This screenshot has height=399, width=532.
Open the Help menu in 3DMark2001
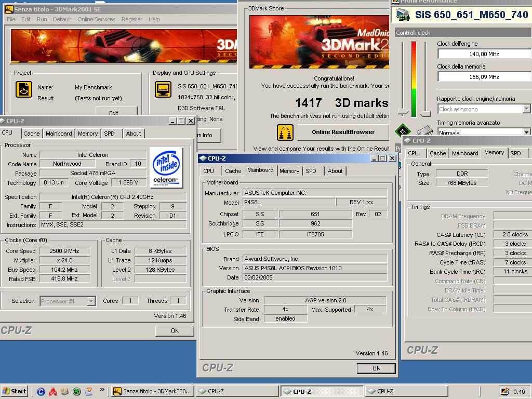pos(154,19)
